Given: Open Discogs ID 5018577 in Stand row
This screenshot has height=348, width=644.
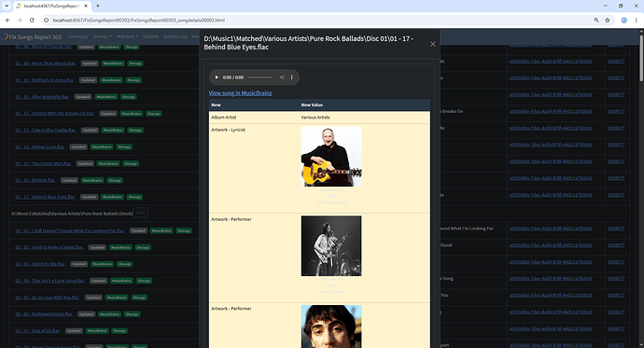Looking at the screenshot, I should tap(616, 245).
